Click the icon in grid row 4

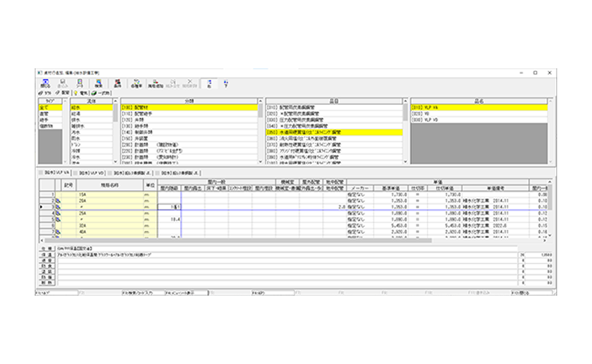(59, 213)
